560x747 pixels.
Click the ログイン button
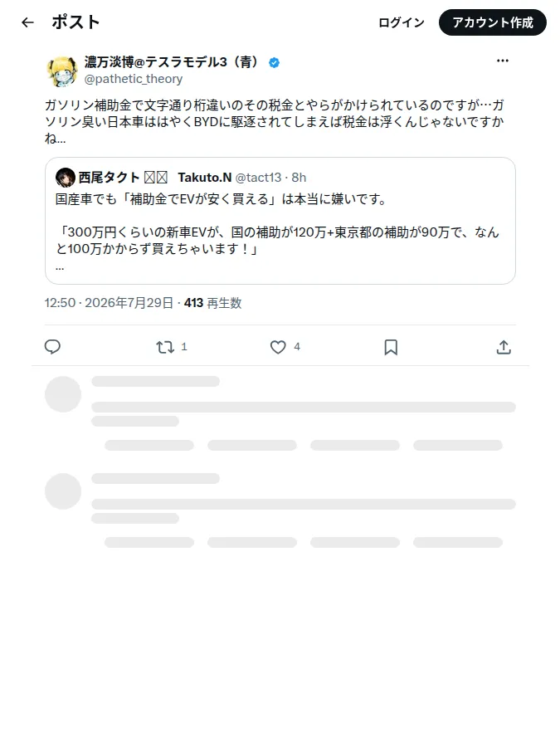[401, 22]
